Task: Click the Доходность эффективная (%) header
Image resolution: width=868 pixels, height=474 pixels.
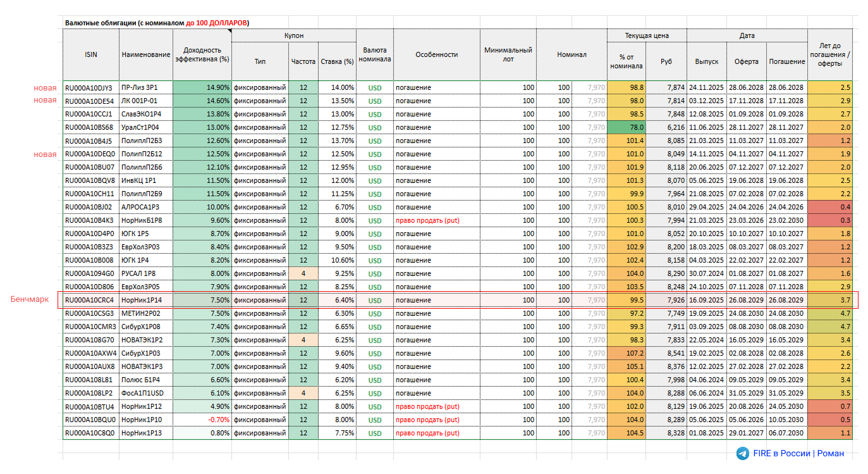Action: coord(202,55)
